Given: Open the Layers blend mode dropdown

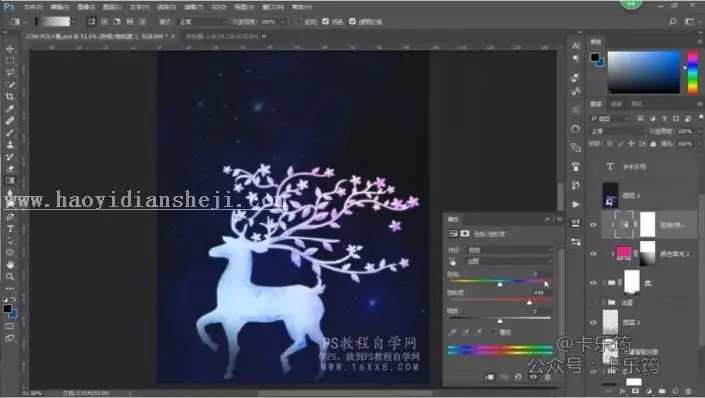Looking at the screenshot, I should click(616, 131).
